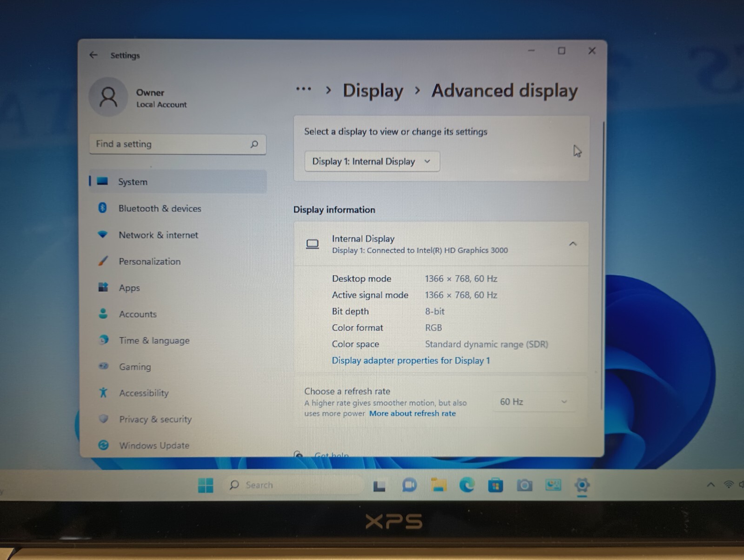The image size is (744, 560).
Task: Click the Settings gear on the taskbar
Action: click(582, 485)
